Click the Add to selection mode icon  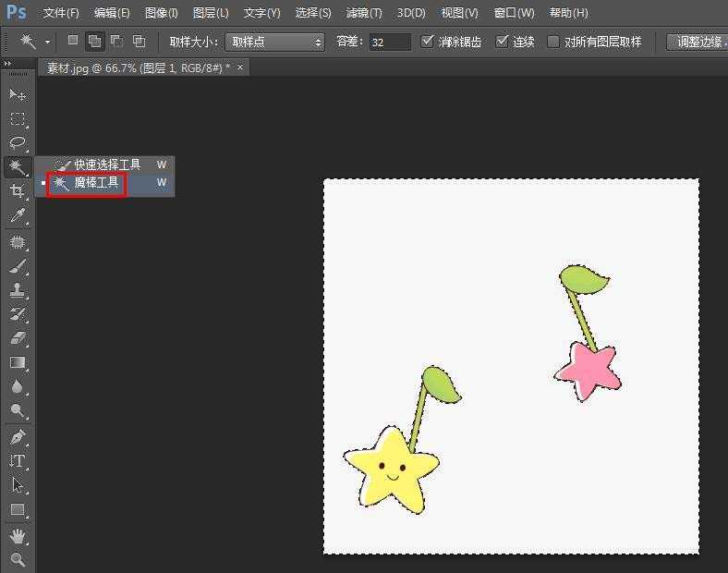[94, 42]
